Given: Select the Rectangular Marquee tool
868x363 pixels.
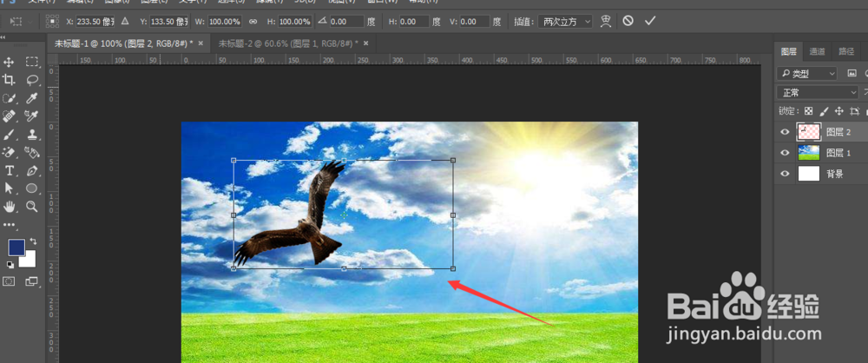Looking at the screenshot, I should (32, 62).
